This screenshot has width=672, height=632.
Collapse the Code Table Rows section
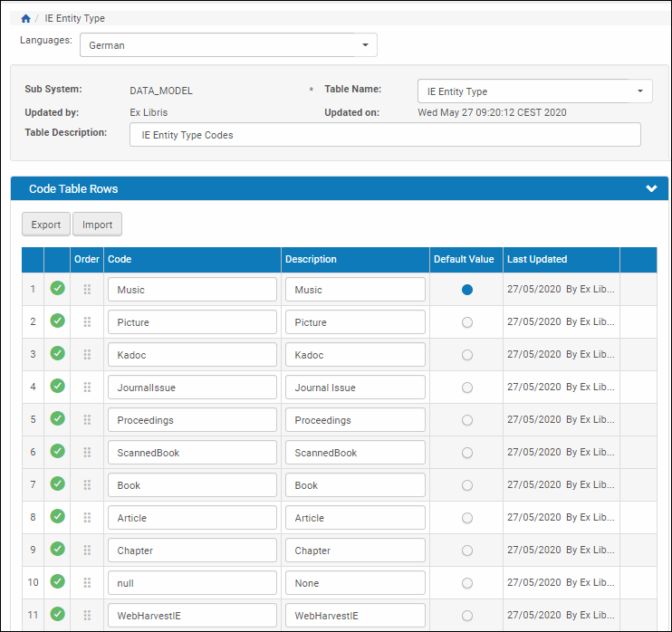click(x=650, y=189)
